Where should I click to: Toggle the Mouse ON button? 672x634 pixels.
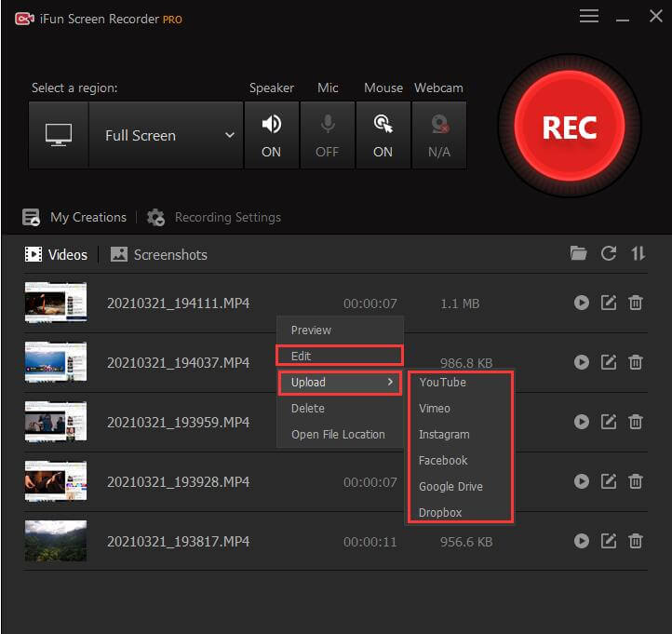(383, 135)
